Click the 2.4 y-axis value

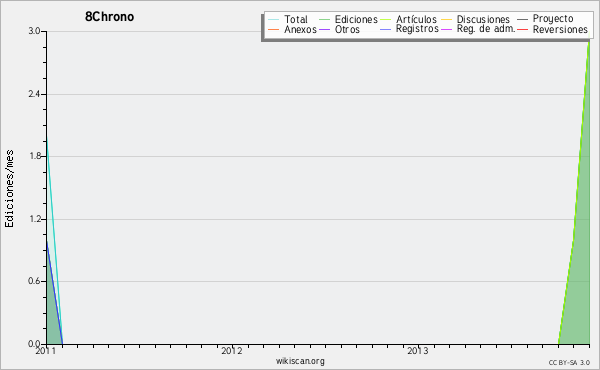point(34,94)
